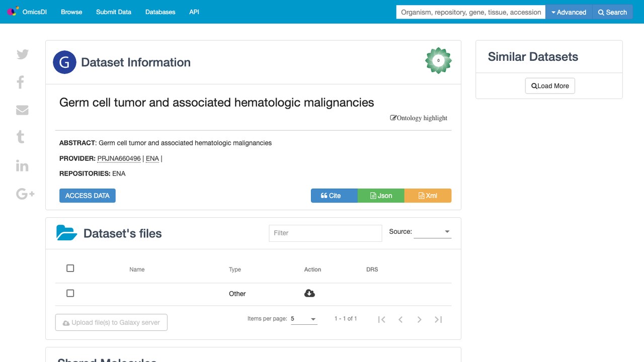Screen dimensions: 644x362
Task: Go to first page of files
Action: point(381,319)
